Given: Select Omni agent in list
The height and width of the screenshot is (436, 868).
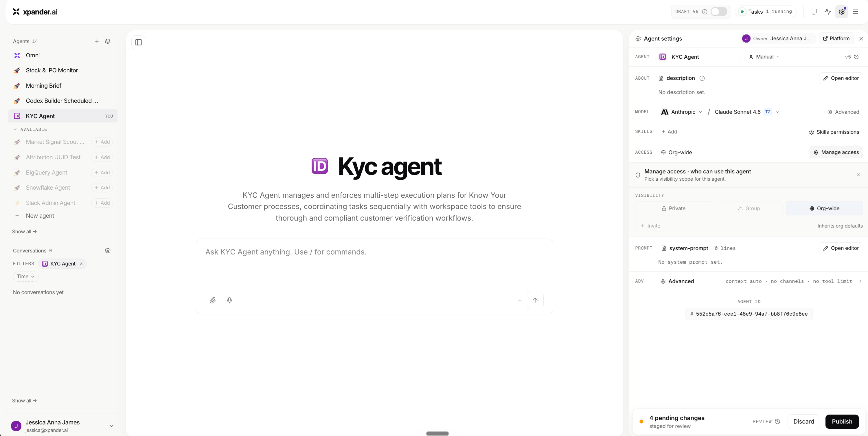Looking at the screenshot, I should click(63, 55).
